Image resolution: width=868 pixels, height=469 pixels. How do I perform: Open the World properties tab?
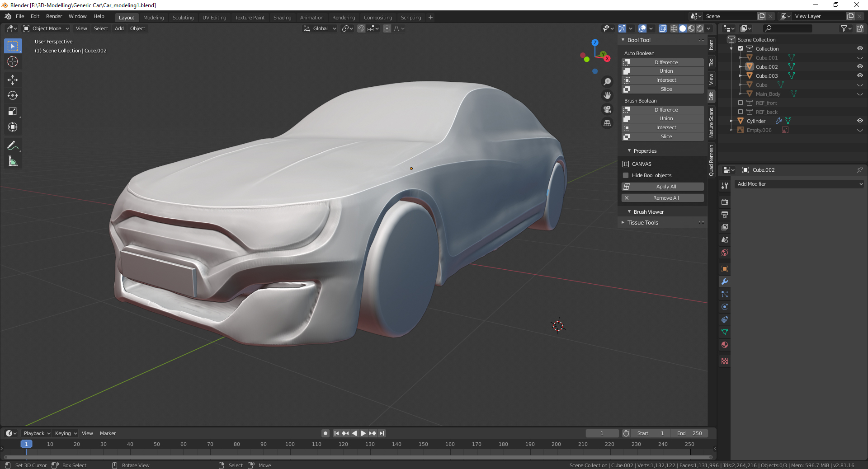tap(725, 253)
